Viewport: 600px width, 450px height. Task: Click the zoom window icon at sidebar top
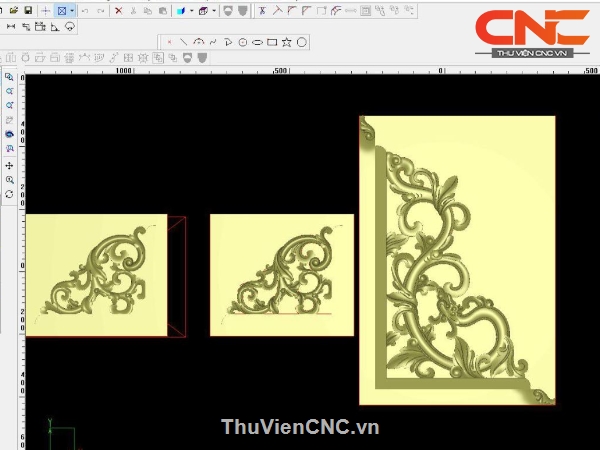tap(9, 76)
